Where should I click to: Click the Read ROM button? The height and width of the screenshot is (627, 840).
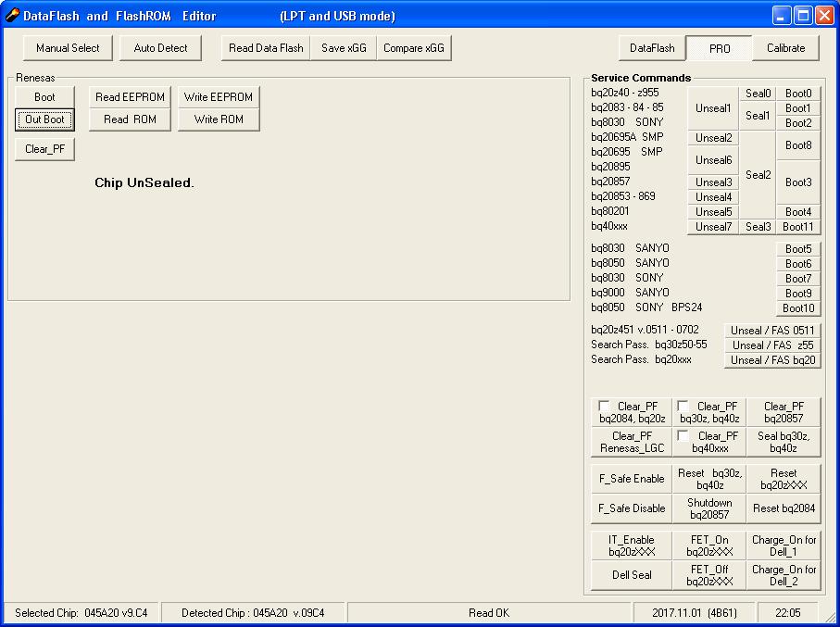[130, 119]
